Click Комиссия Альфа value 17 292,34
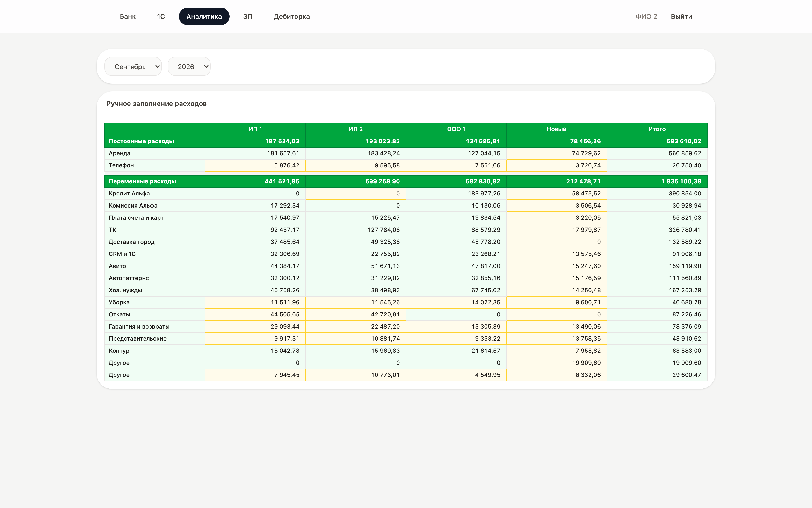Screen dimensions: 812x508 click(285, 206)
